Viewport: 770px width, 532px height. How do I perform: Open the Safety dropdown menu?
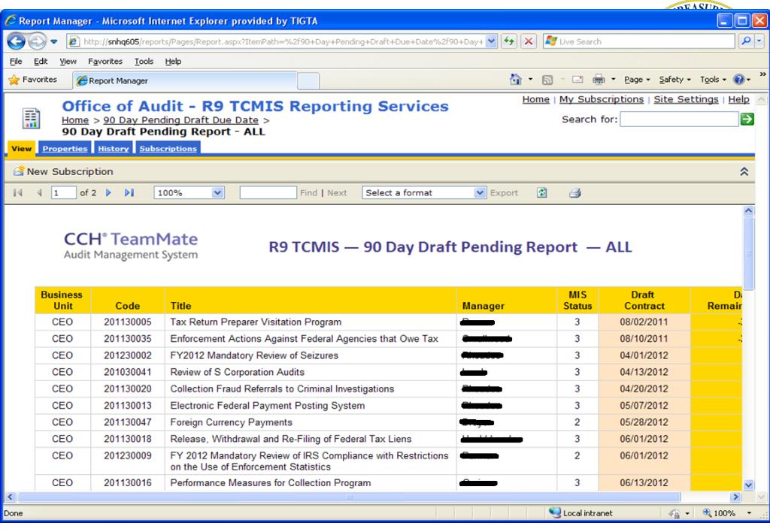click(x=675, y=80)
